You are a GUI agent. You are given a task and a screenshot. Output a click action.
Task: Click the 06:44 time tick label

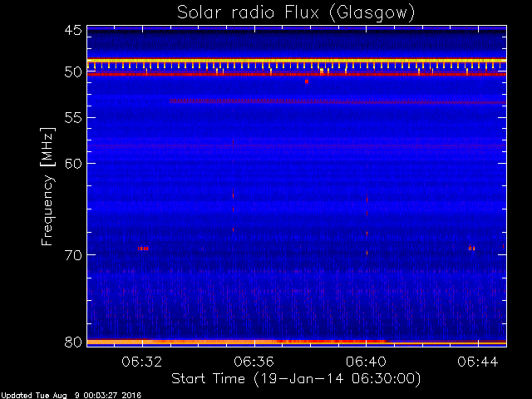[x=478, y=362]
